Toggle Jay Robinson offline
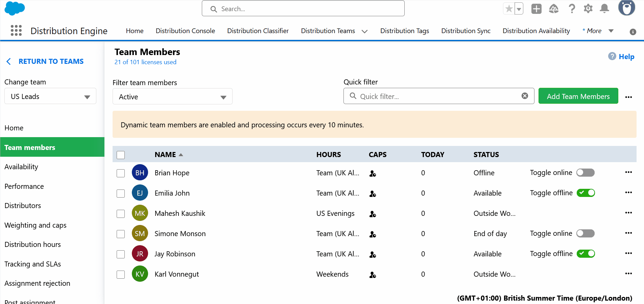This screenshot has width=644, height=304. point(586,254)
